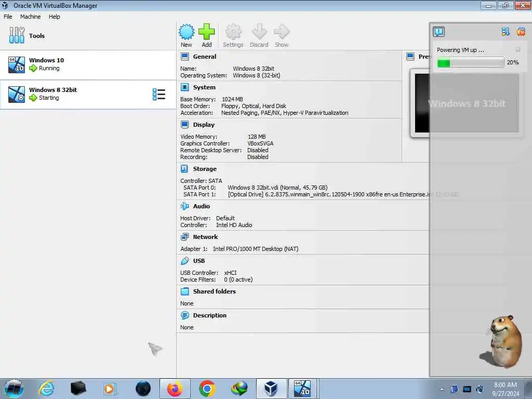
Task: Click notification center speech-bubble icon
Action: point(438,32)
